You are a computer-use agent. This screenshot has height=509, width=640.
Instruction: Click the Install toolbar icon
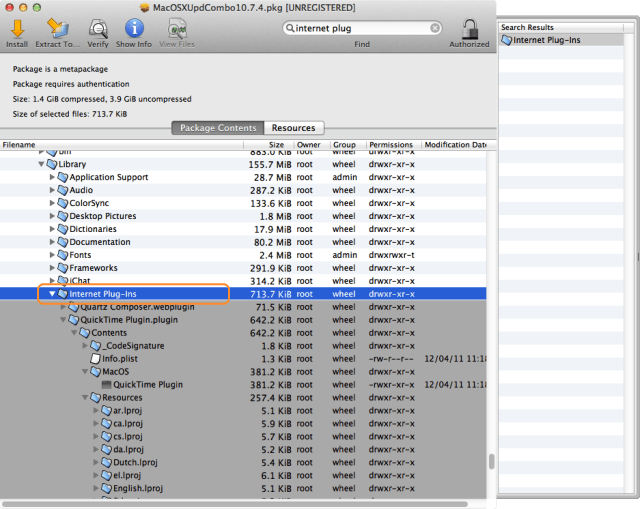coord(17,29)
